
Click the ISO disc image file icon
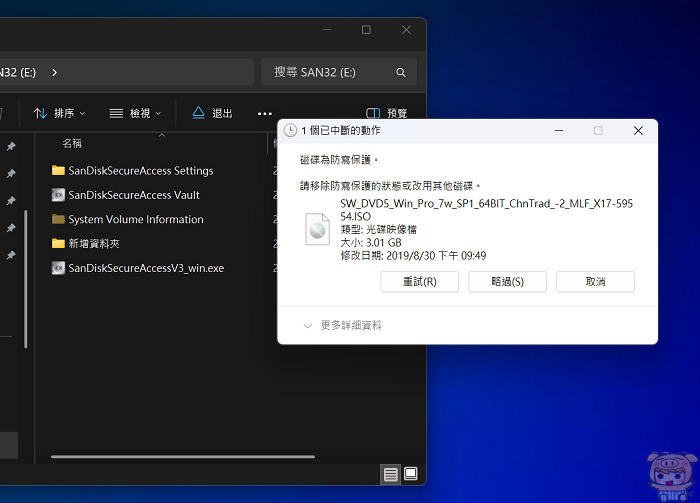pyautogui.click(x=318, y=229)
